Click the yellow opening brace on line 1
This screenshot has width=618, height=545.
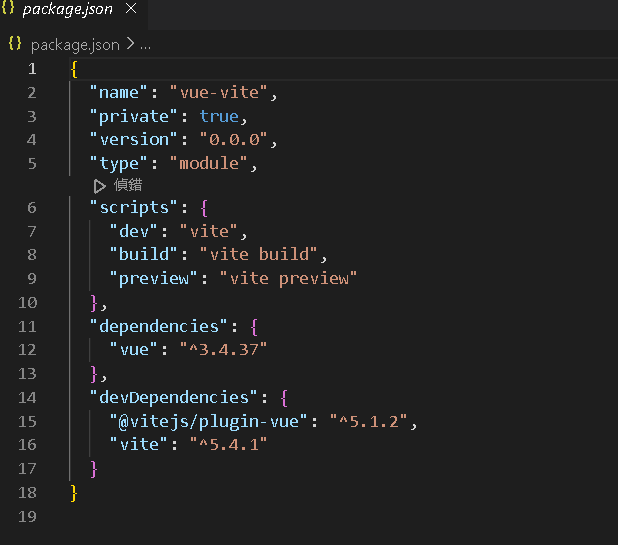coord(74,69)
